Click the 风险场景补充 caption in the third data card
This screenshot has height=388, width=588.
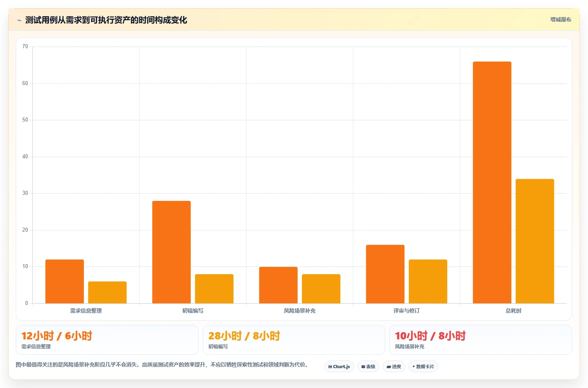click(410, 347)
